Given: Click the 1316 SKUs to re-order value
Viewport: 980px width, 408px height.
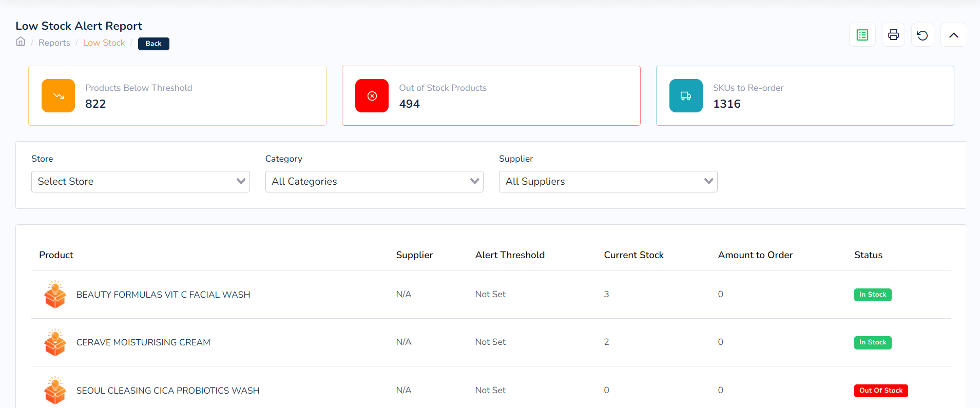Looking at the screenshot, I should point(727,104).
